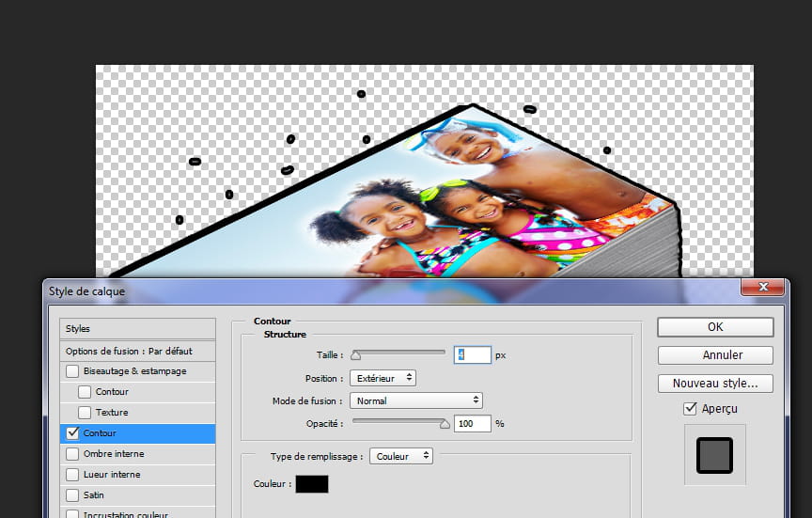This screenshot has height=518, width=812.
Task: Click the Style de calque title bar text
Action: 87,291
